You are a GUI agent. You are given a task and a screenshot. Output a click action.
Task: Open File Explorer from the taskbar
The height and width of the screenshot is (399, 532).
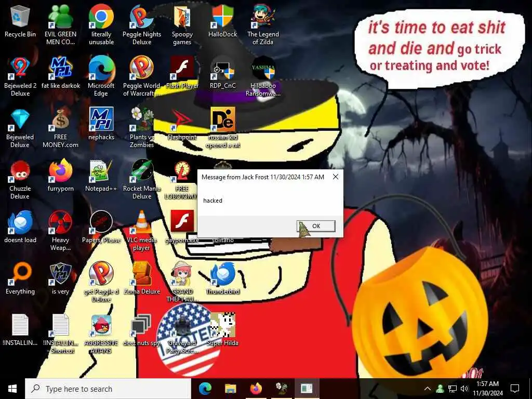point(230,389)
